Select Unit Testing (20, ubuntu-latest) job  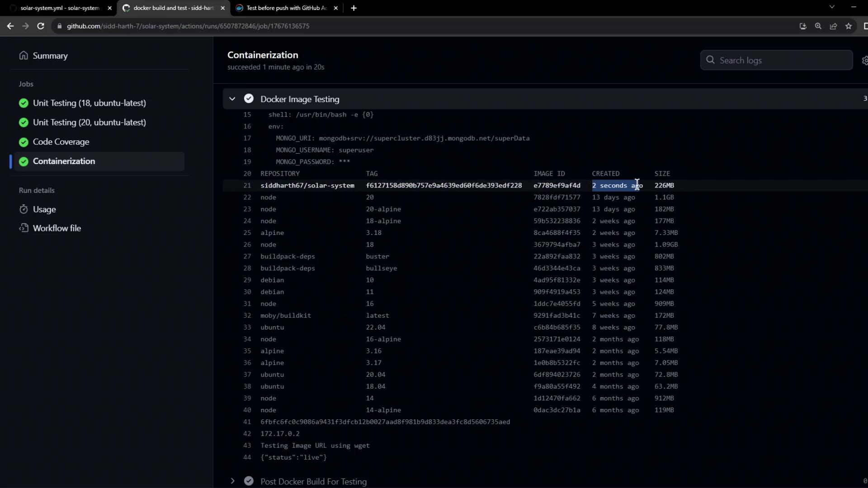click(89, 122)
